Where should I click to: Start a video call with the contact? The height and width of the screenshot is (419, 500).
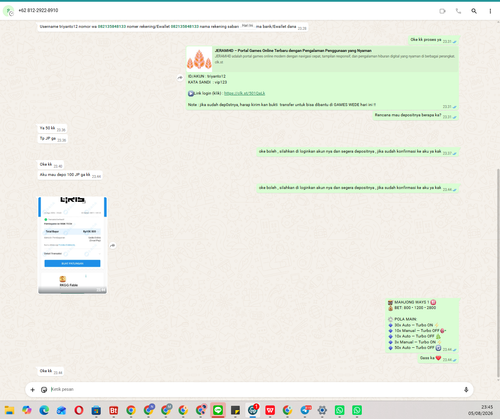click(x=442, y=11)
